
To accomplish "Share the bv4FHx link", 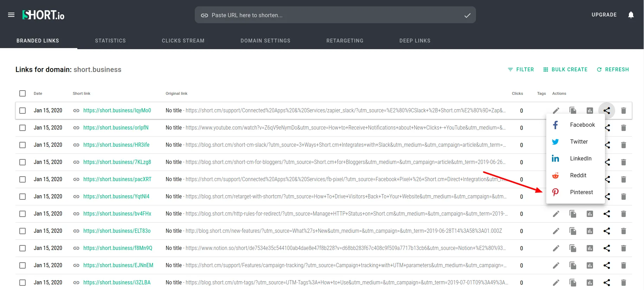I will (607, 214).
